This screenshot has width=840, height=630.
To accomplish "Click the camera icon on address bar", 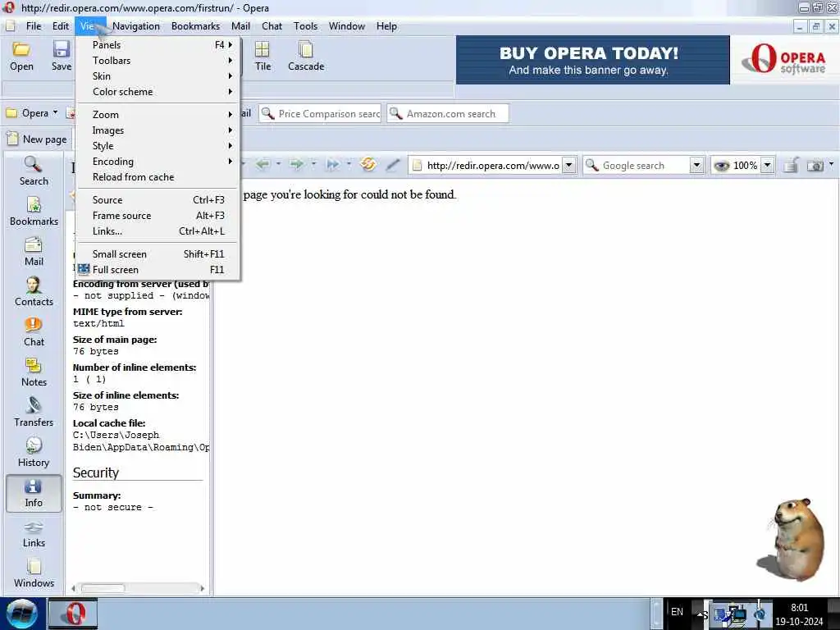I will 815,166.
